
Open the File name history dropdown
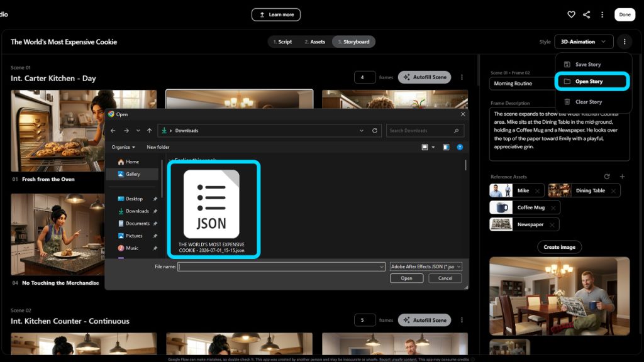click(x=382, y=266)
